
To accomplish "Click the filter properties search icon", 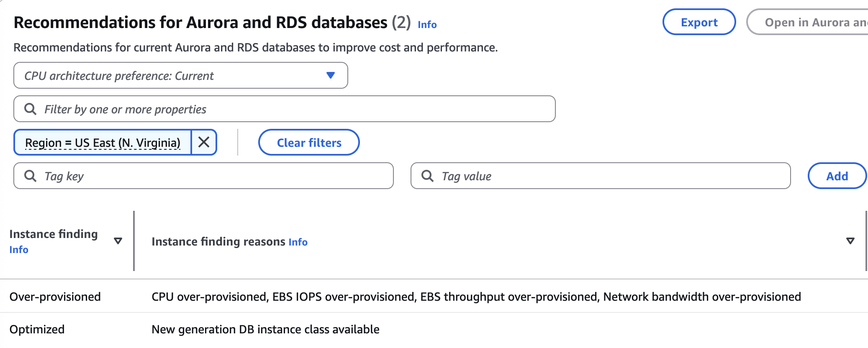I will coord(30,109).
